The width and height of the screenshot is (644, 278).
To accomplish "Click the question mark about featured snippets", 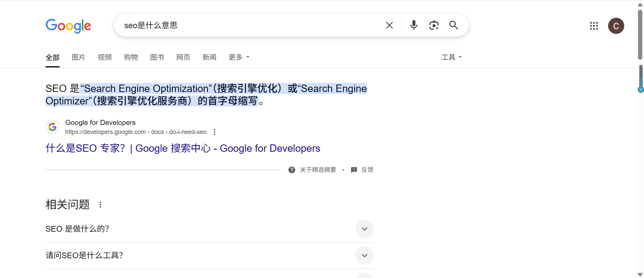I will [x=292, y=170].
